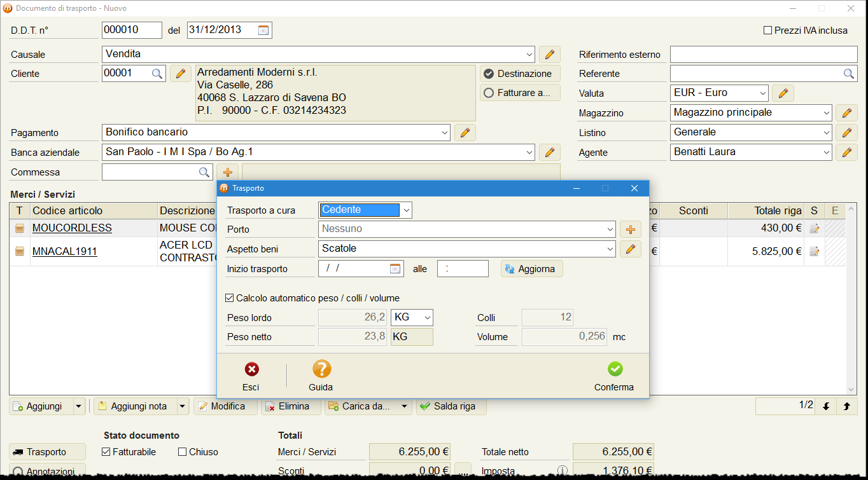Expand the Carica da... arrow menu

point(405,406)
